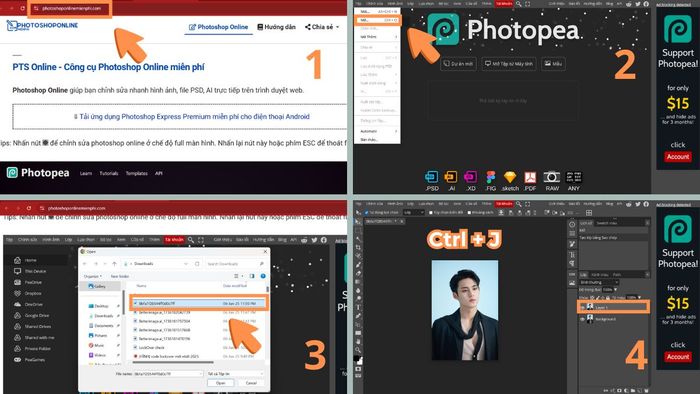Open the Bình thường blend mode dropdown
700x394 pixels.
(599, 282)
